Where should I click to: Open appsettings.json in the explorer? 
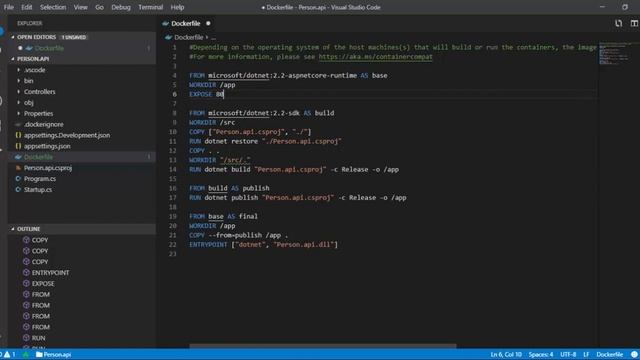pyautogui.click(x=47, y=146)
